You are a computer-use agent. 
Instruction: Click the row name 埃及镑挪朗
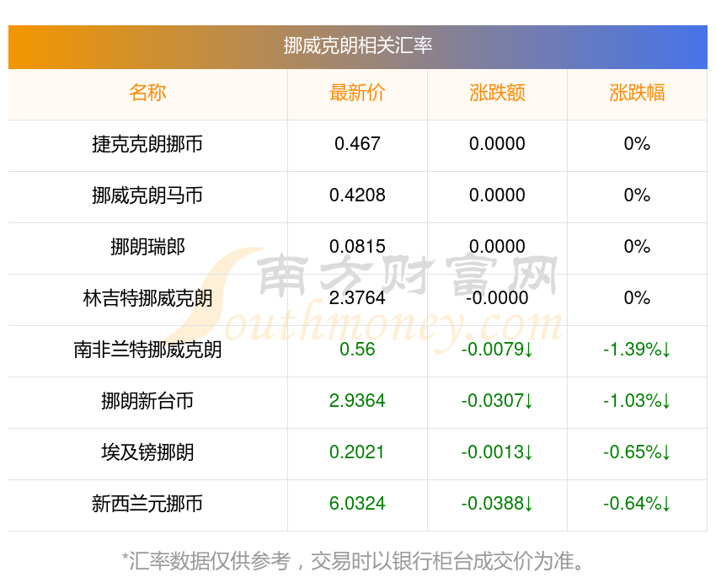[x=147, y=453]
